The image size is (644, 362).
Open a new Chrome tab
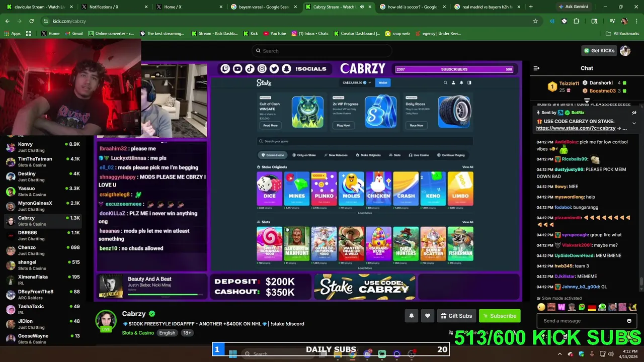point(531,7)
